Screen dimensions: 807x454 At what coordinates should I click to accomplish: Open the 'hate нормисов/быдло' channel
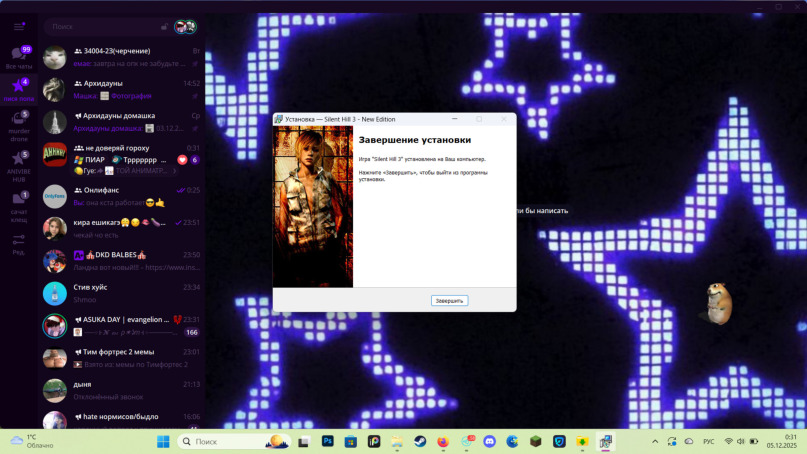(x=122, y=418)
